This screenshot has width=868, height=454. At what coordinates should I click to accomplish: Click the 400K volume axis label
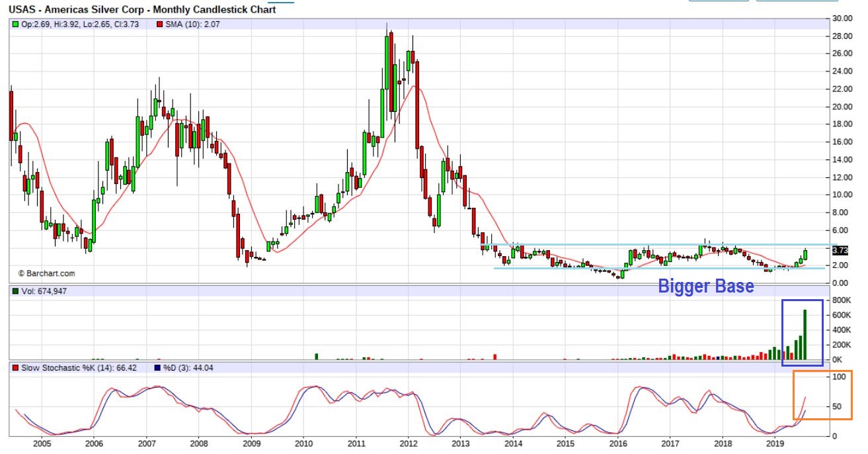click(840, 330)
